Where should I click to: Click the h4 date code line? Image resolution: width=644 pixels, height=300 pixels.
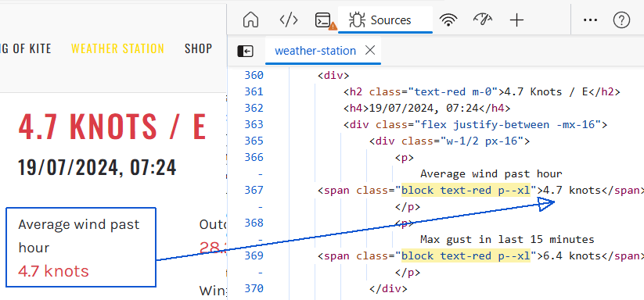coord(427,108)
